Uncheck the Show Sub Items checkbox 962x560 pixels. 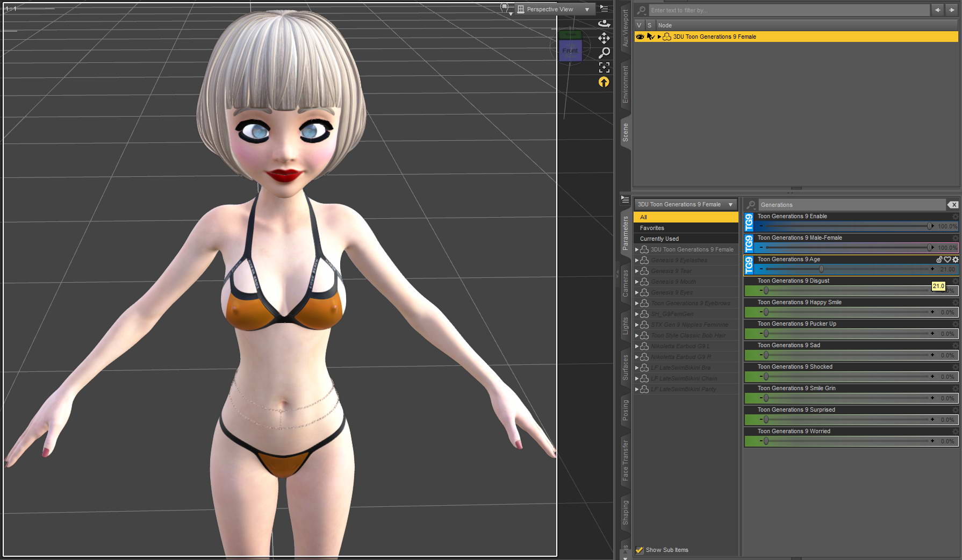click(x=640, y=550)
